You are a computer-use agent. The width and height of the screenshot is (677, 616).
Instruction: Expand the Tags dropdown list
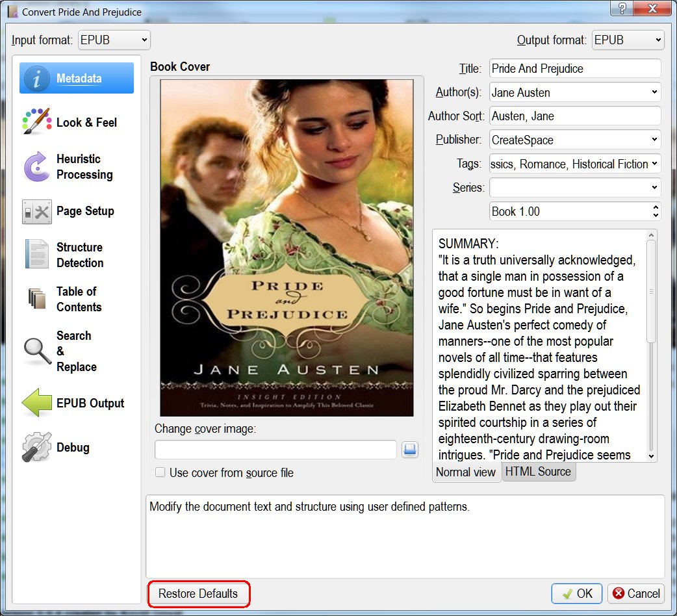point(654,163)
